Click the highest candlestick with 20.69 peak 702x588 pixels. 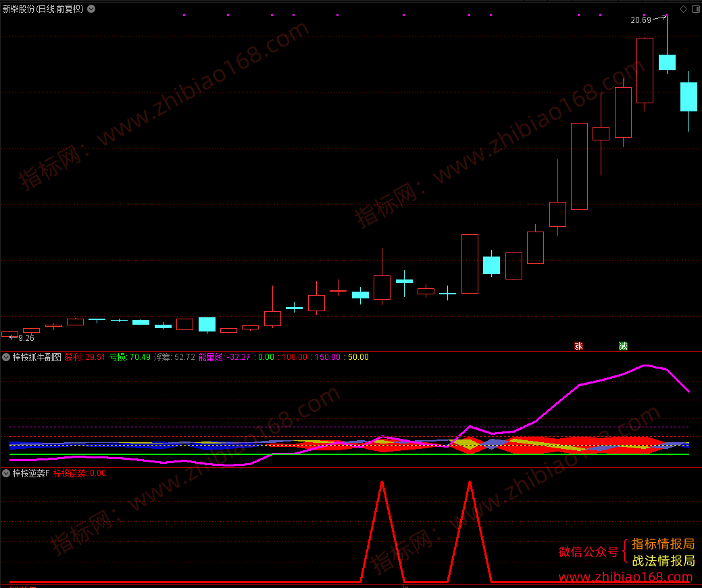point(667,62)
